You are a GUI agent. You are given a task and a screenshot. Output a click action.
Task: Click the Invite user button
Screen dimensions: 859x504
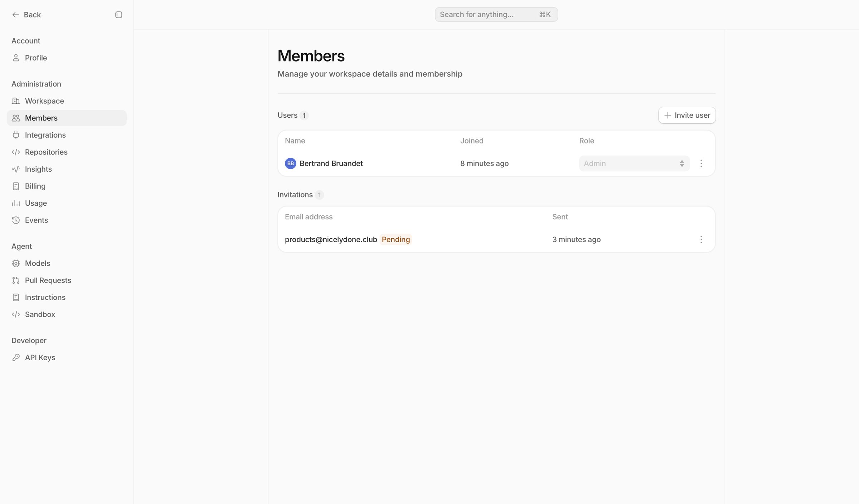(687, 115)
